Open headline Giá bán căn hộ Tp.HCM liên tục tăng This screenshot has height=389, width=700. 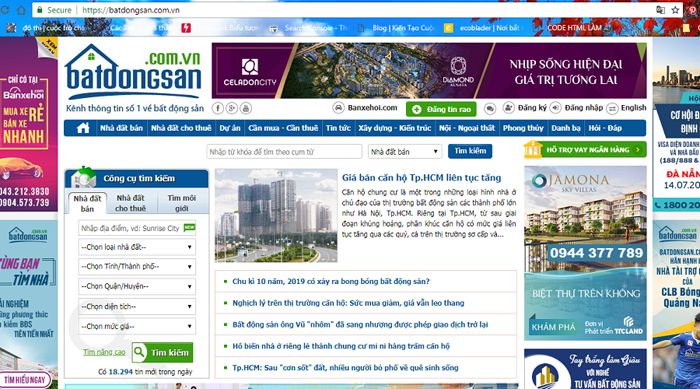point(421,177)
